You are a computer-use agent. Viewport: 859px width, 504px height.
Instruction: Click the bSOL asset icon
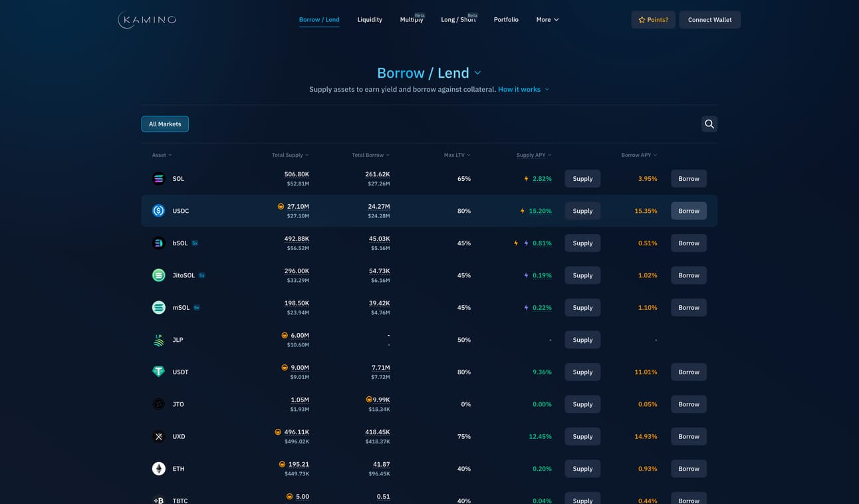pos(158,243)
